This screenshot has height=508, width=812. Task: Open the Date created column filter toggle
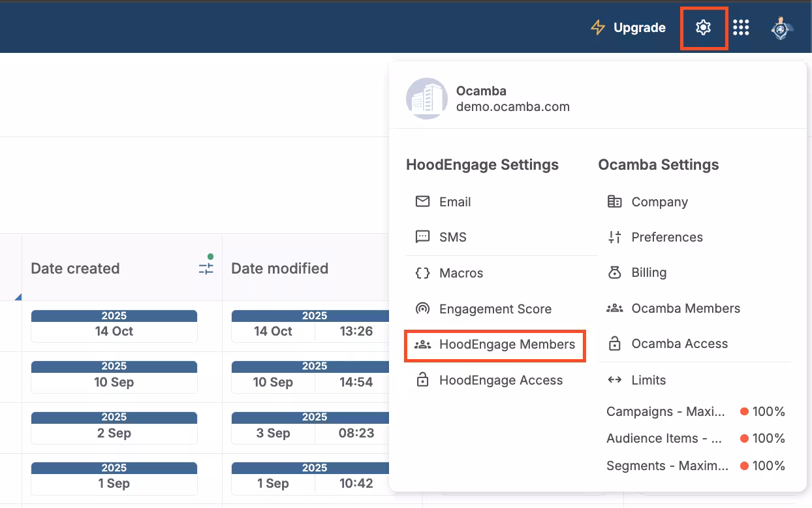206,268
